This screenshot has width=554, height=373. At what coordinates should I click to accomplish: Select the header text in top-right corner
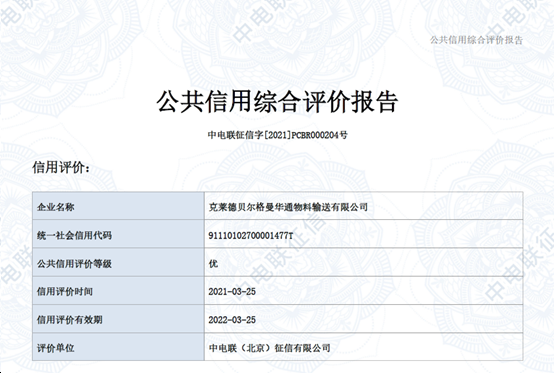coord(476,40)
